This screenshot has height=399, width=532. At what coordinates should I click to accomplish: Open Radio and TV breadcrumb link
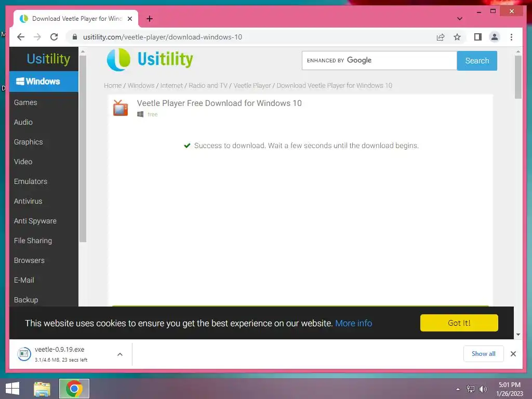tap(208, 86)
